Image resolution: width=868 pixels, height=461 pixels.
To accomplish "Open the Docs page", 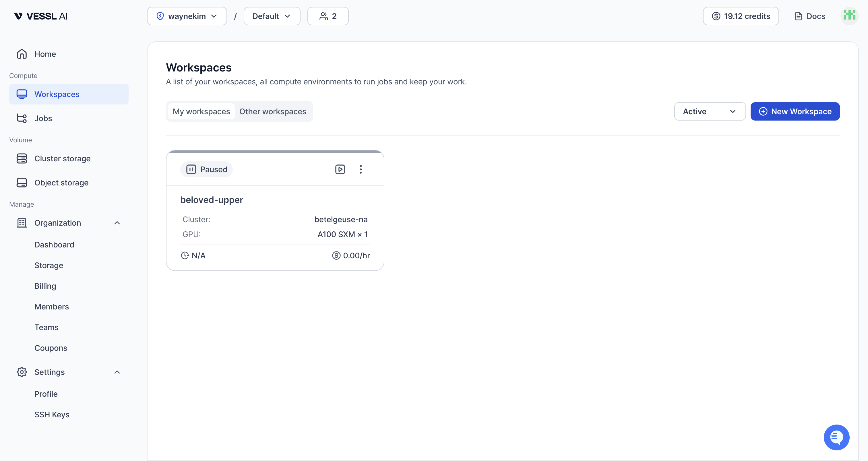I will 810,16.
